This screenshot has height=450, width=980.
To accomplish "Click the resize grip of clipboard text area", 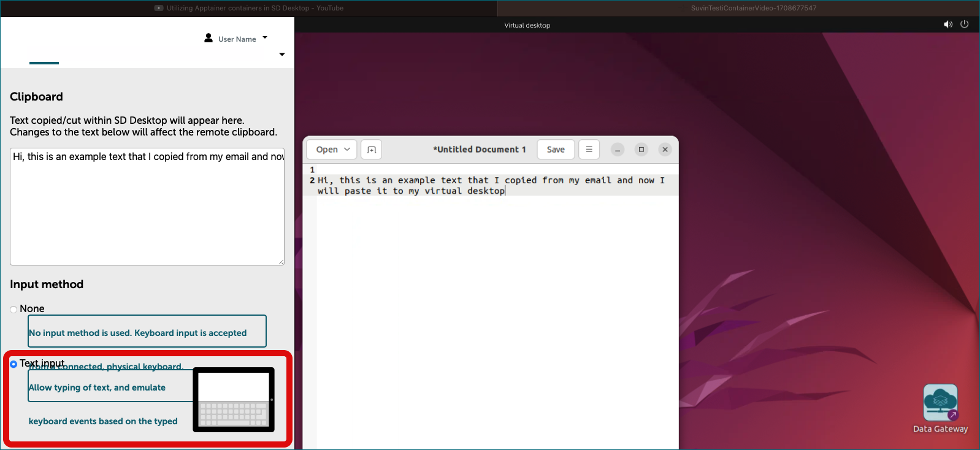I will [x=281, y=262].
